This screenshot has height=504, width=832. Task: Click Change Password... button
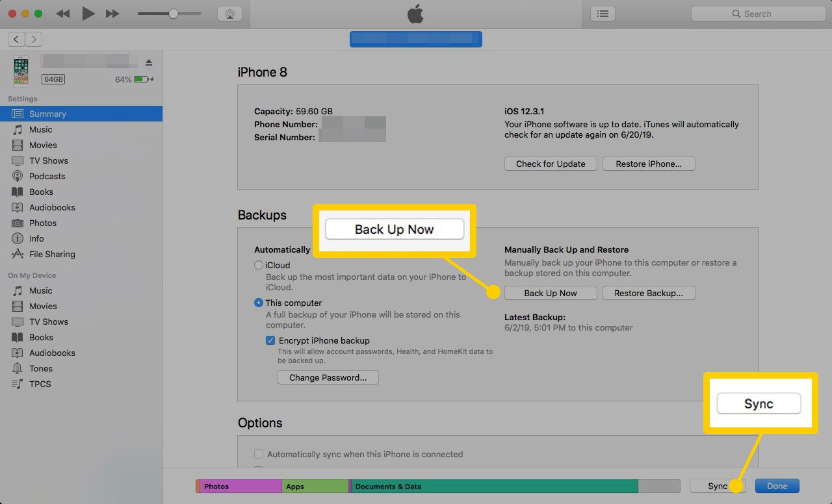click(x=328, y=377)
